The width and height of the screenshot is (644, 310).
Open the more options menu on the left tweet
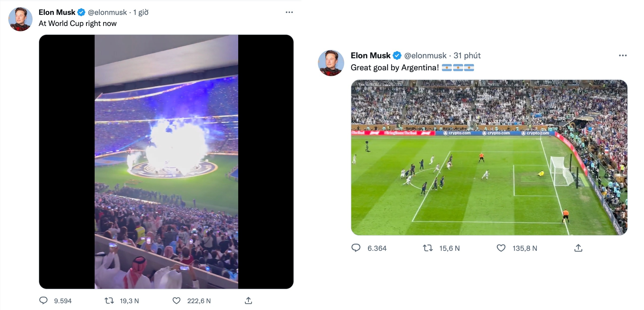click(288, 12)
